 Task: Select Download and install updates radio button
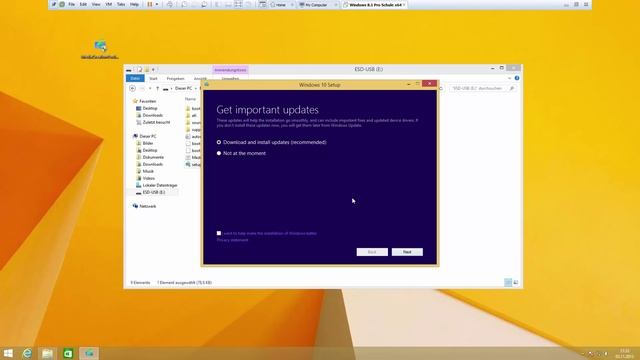tap(219, 142)
